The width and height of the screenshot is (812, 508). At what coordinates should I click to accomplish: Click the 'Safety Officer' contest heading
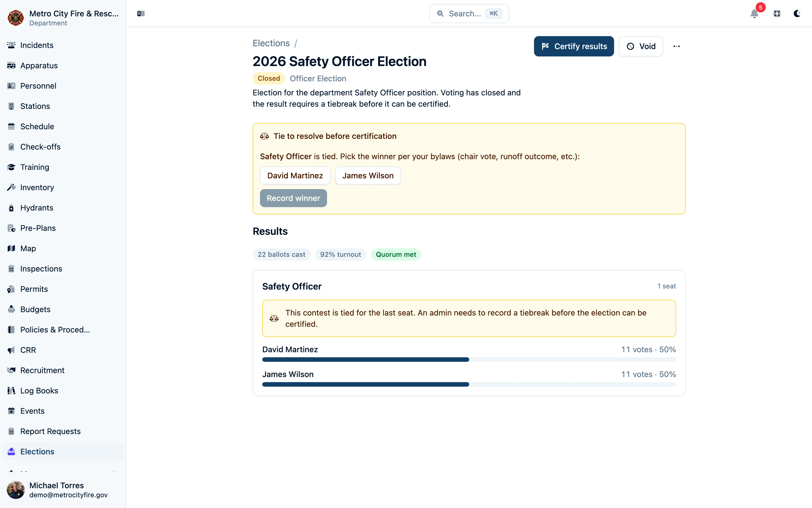(292, 286)
